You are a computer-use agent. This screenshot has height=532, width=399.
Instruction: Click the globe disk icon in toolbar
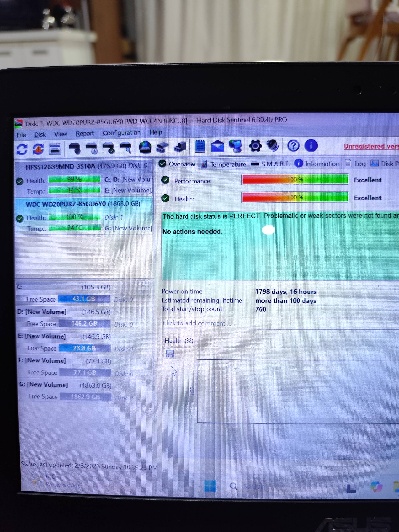tap(145, 147)
